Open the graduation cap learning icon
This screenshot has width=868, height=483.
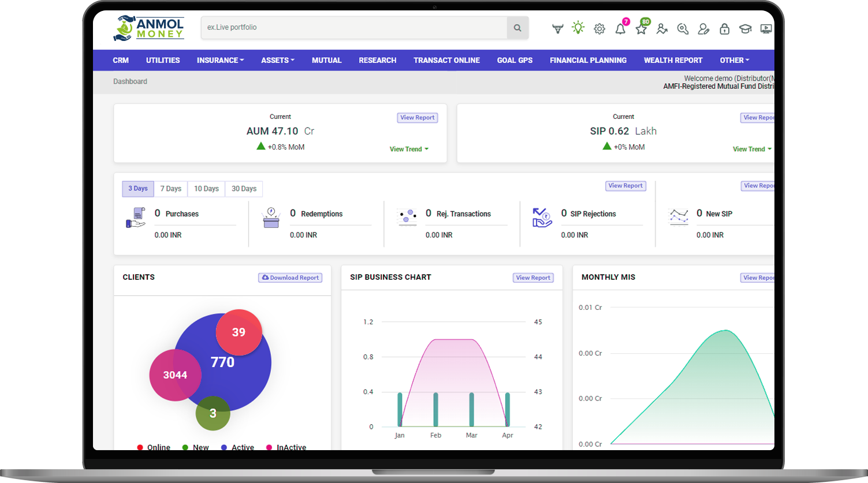click(x=745, y=29)
